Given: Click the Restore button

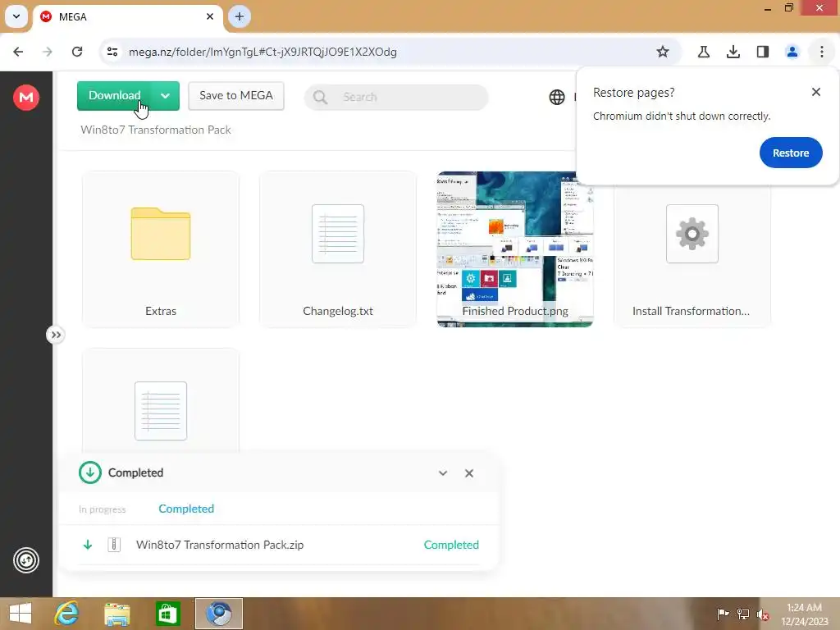Looking at the screenshot, I should (x=791, y=153).
